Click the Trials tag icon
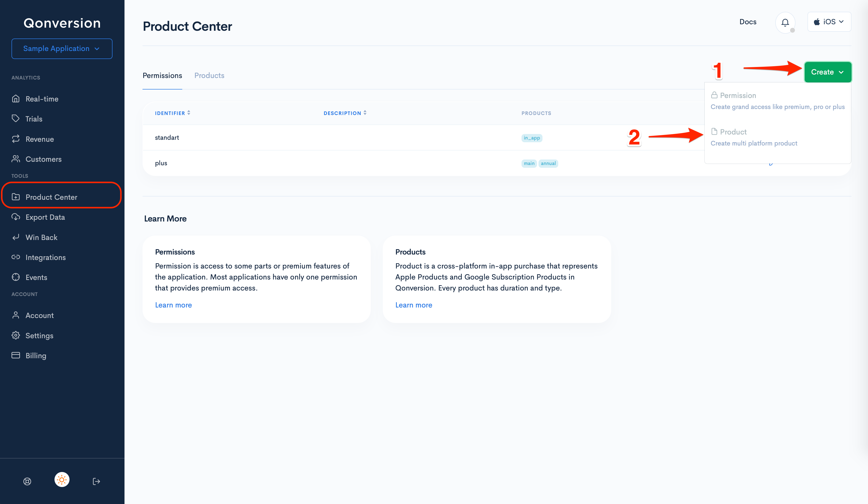The height and width of the screenshot is (504, 868). pos(16,118)
